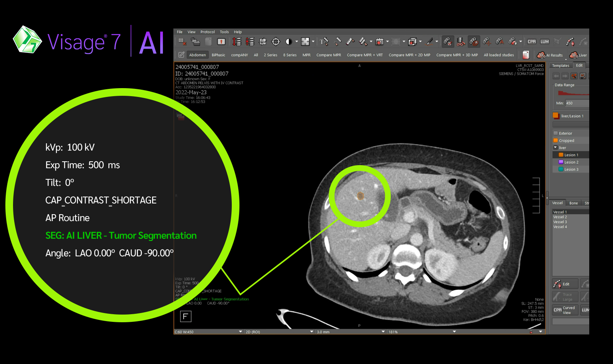This screenshot has width=613, height=364.
Task: Toggle visibility of the Exterior segment
Action: click(556, 133)
